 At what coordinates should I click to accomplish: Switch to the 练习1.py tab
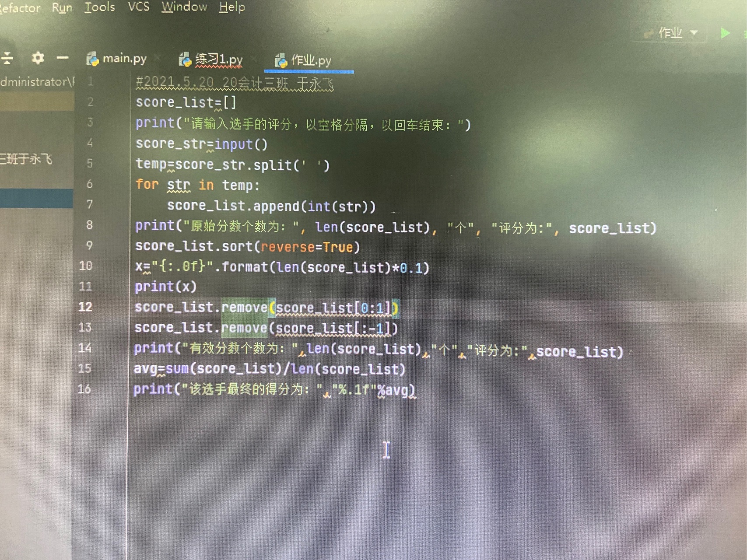pos(219,59)
